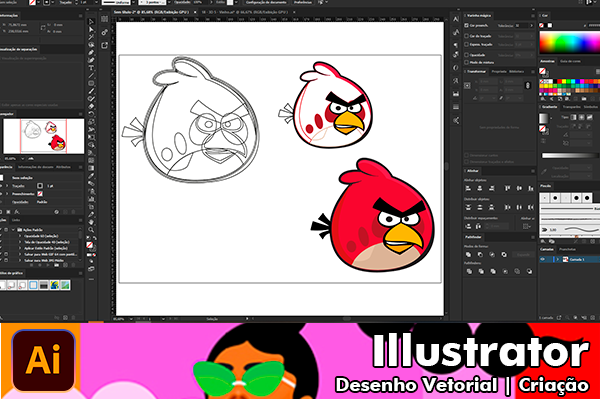Select the Selection tool arrow

coord(91,22)
